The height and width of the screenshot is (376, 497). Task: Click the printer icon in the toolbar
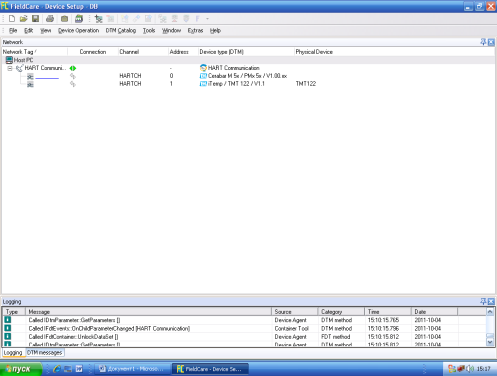click(50, 19)
